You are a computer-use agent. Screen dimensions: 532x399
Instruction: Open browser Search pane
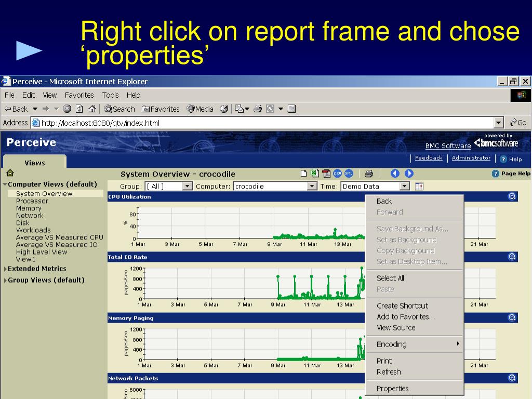pos(119,109)
